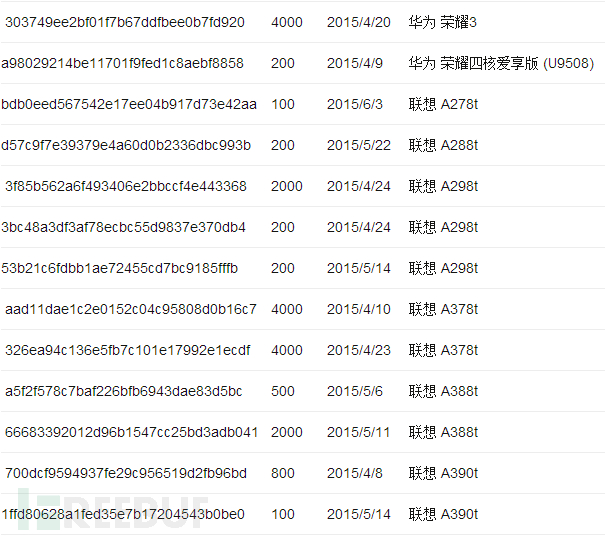The width and height of the screenshot is (606, 537).
Task: Click hash 3bc48a3df3af78ecbc55d9837e370db4
Action: (x=123, y=227)
